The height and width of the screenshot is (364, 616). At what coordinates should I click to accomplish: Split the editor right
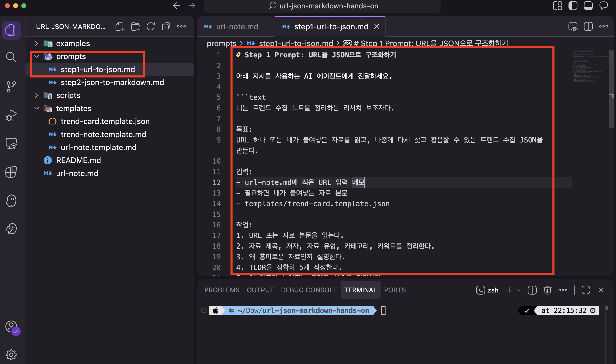[588, 26]
